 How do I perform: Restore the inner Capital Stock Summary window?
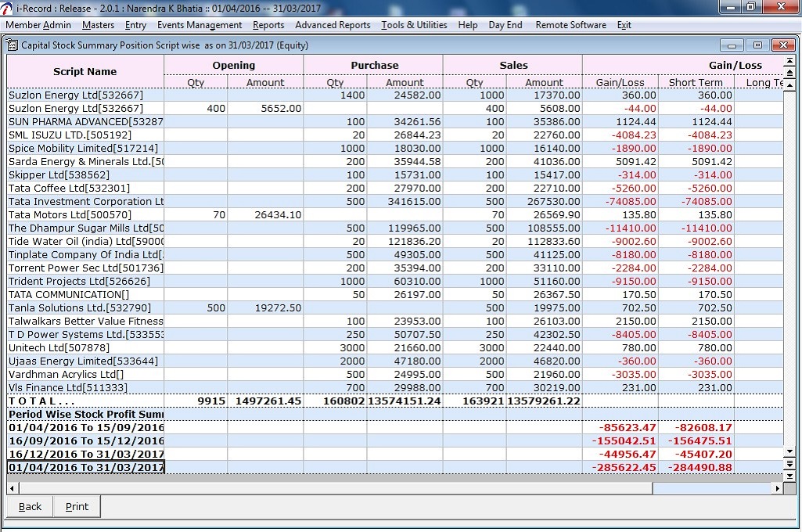[757, 45]
